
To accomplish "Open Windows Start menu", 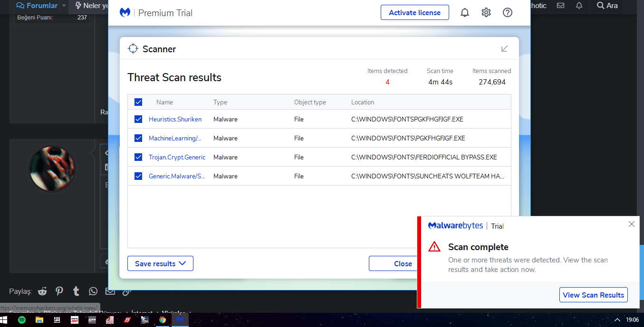I will pos(4,320).
